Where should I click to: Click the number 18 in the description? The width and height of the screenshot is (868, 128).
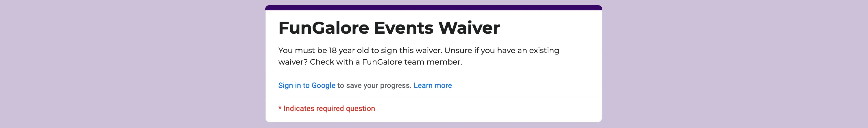[333, 51]
